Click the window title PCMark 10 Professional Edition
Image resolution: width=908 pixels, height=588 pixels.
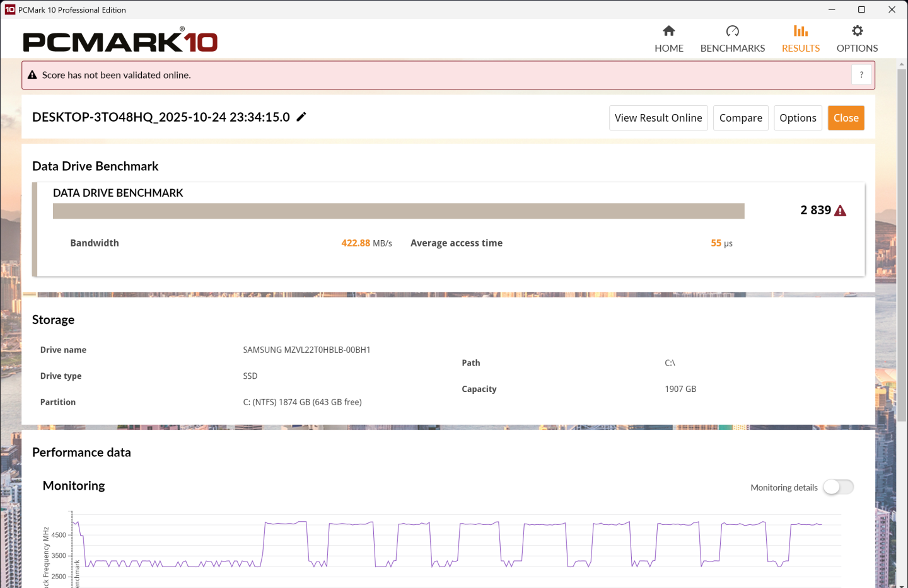click(x=72, y=10)
